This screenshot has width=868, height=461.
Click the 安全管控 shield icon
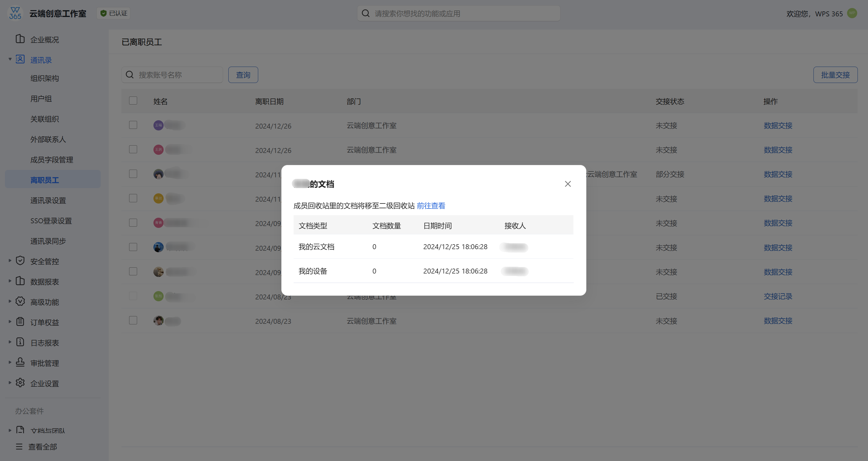click(20, 261)
